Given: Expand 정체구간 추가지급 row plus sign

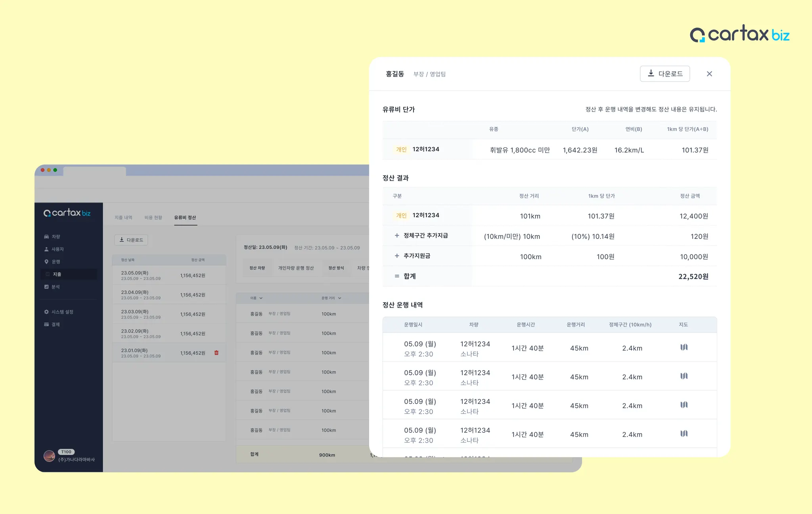Looking at the screenshot, I should [x=397, y=236].
